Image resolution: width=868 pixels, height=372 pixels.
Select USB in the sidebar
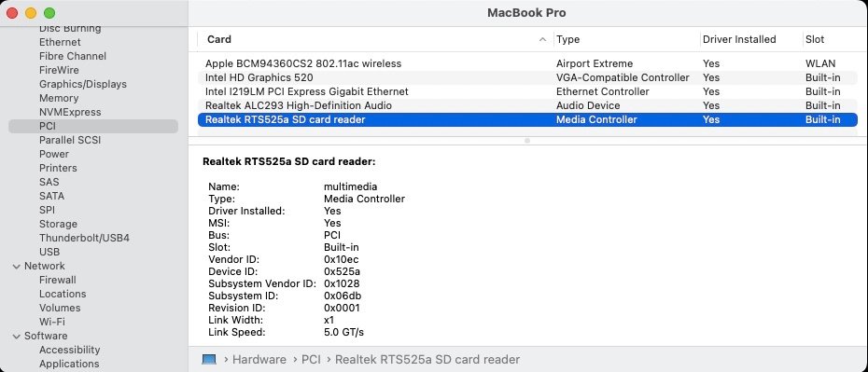pyautogui.click(x=49, y=252)
